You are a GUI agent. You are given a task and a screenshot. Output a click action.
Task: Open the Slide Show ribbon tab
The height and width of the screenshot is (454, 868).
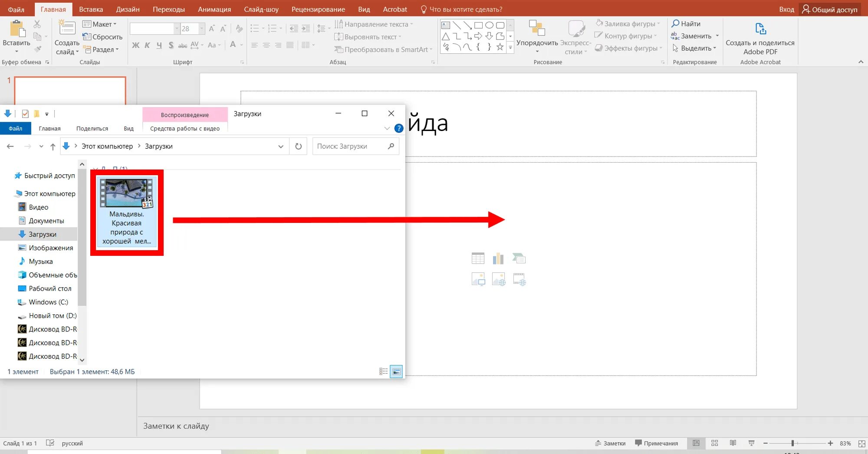tap(261, 9)
